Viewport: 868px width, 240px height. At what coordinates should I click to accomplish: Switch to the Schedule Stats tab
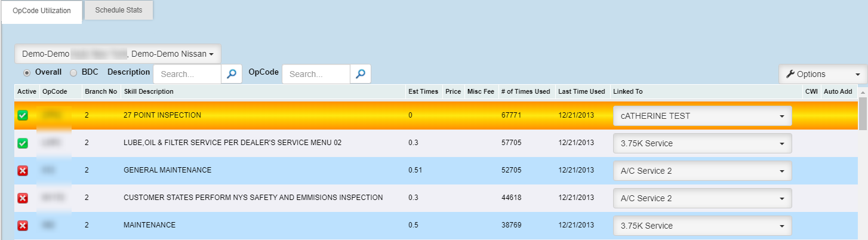pyautogui.click(x=119, y=10)
